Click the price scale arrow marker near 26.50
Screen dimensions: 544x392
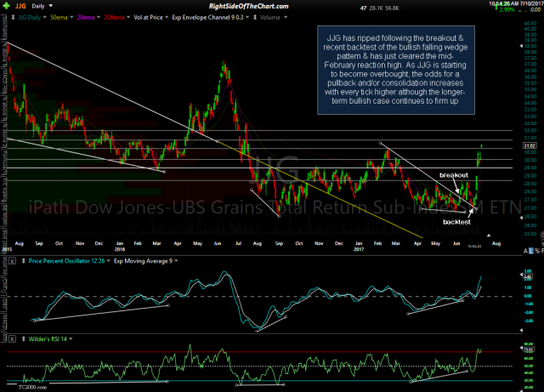point(521,218)
